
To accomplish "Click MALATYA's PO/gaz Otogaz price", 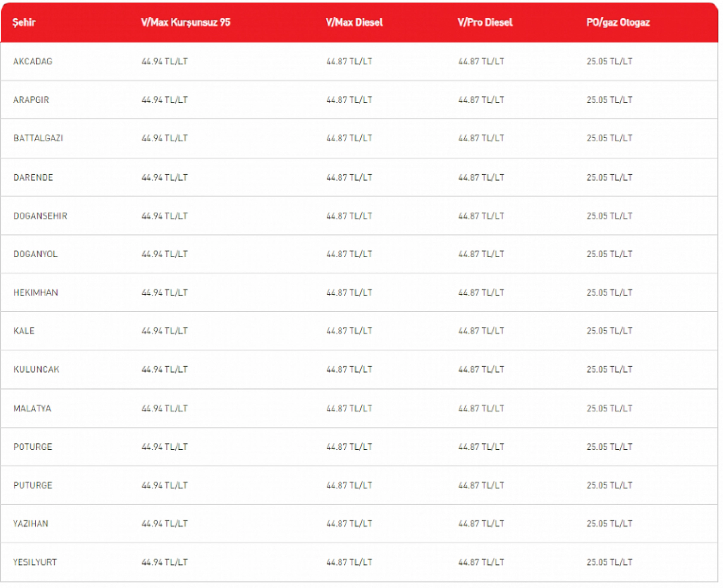I will click(609, 408).
